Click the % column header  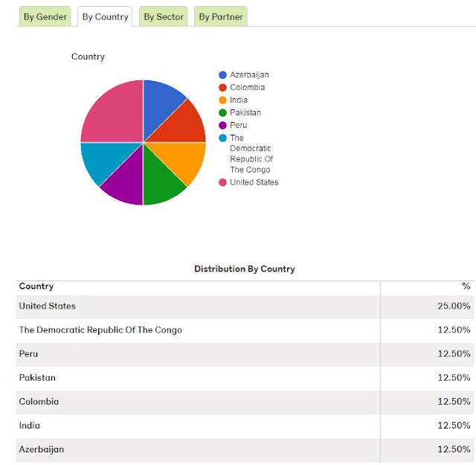466,286
